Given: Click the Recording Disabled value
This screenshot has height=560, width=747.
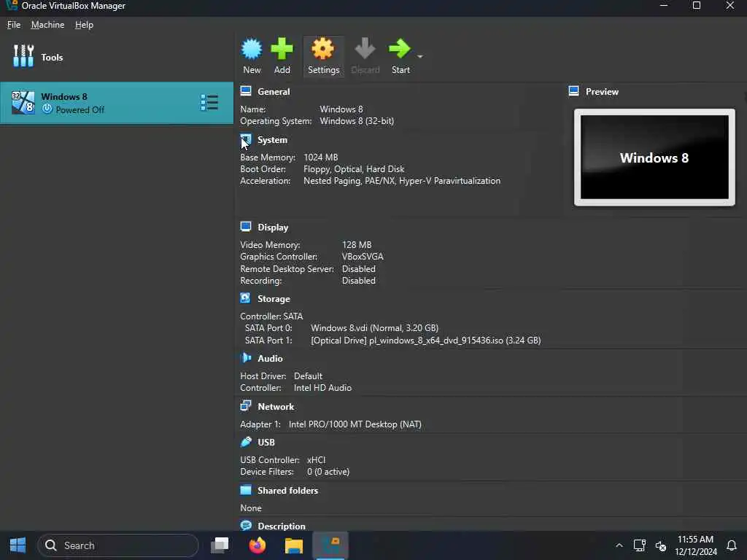Looking at the screenshot, I should tap(358, 281).
